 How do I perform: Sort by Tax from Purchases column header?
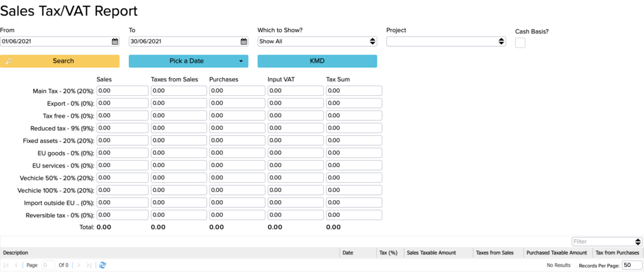point(618,253)
